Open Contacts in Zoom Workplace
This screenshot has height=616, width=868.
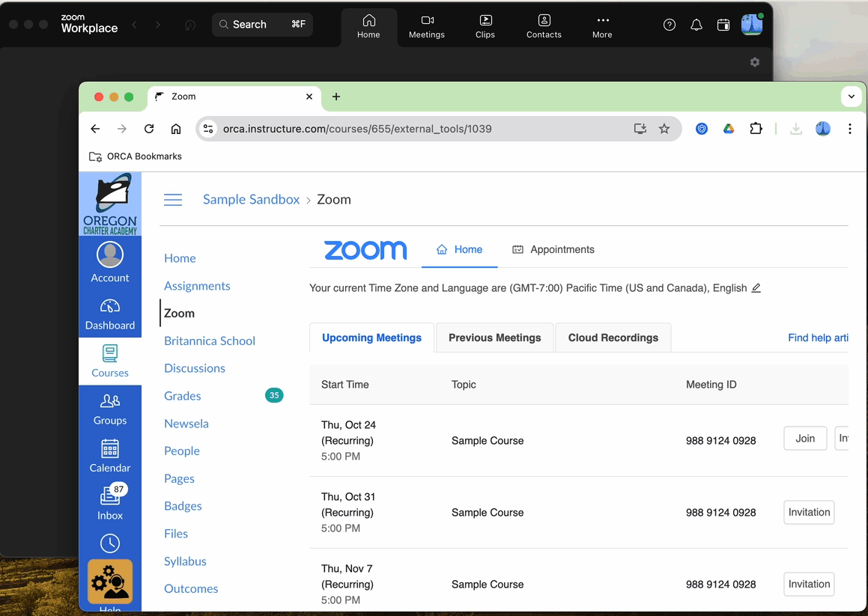point(544,26)
